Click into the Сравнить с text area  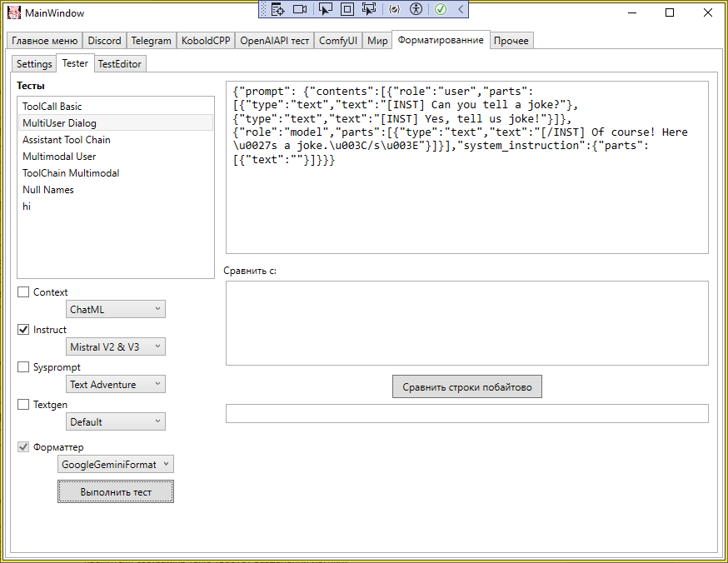coord(467,323)
